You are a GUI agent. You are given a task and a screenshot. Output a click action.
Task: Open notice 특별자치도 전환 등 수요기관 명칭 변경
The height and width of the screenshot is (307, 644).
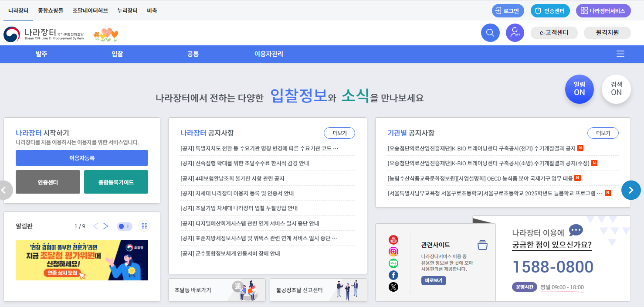coord(259,148)
